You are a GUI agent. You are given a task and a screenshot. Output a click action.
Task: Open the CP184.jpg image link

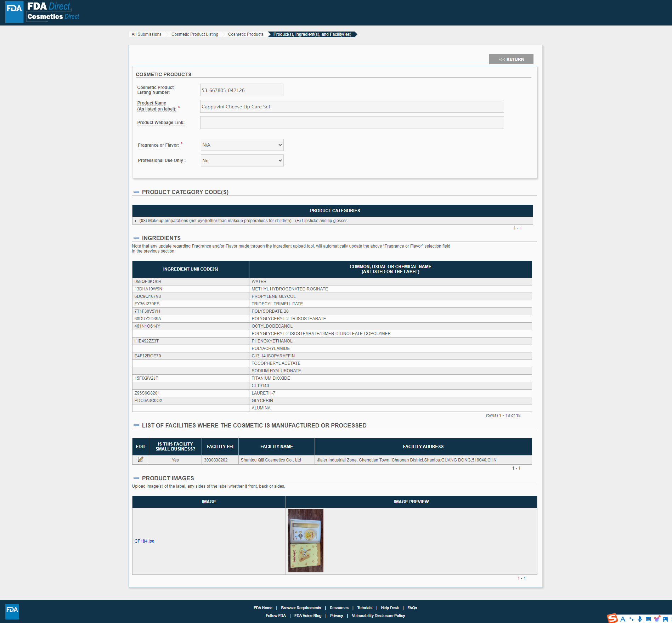click(x=144, y=541)
